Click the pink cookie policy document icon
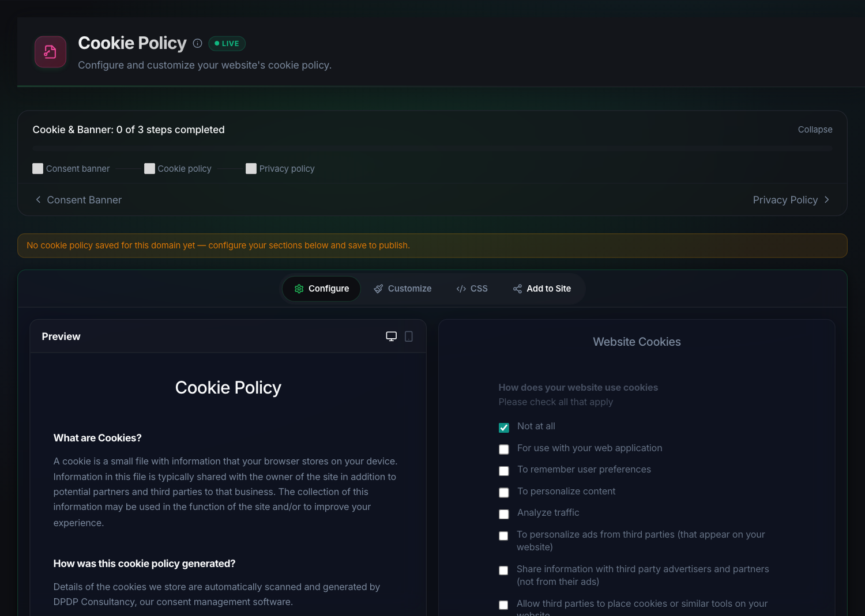 click(50, 52)
